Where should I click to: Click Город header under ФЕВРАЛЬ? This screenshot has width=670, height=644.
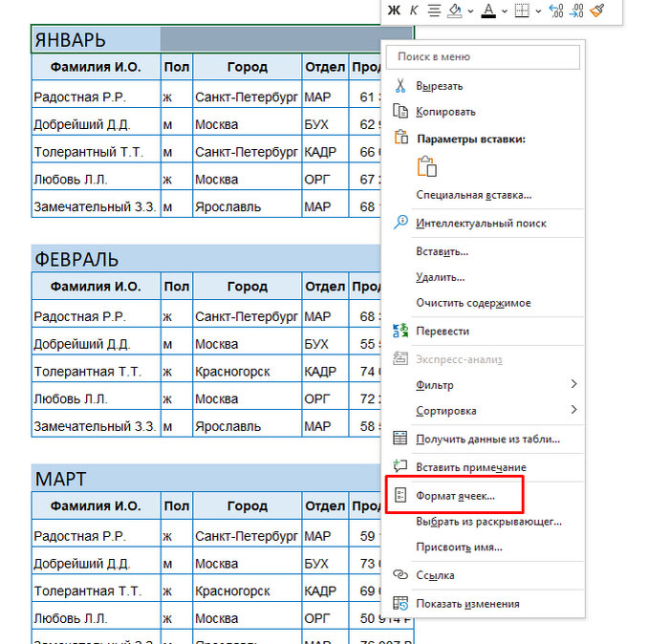[248, 286]
